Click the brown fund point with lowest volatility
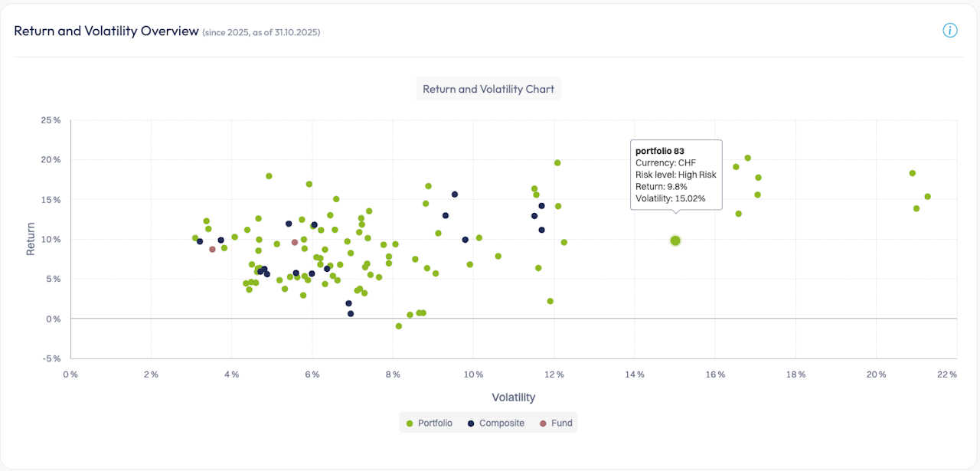Image resolution: width=980 pixels, height=471 pixels. tap(212, 249)
